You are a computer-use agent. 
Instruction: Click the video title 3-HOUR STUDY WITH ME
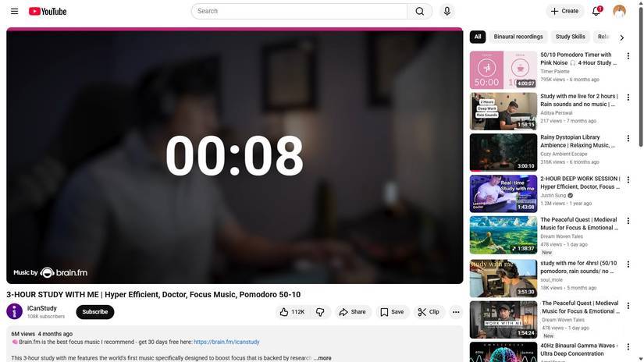coord(153,294)
